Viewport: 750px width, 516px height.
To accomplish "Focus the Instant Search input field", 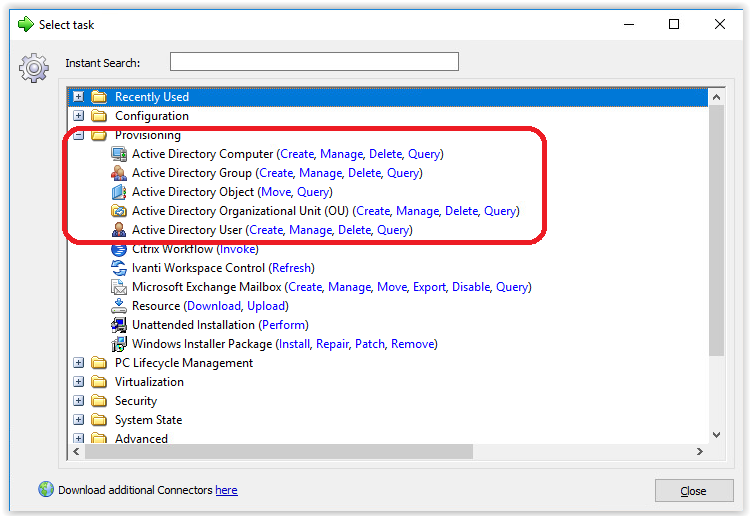I will (314, 62).
